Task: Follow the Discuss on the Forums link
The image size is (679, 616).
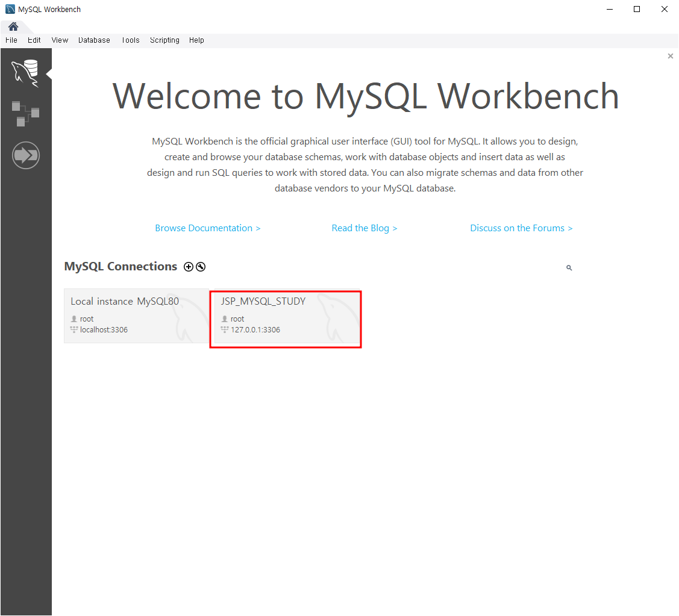Action: tap(521, 228)
